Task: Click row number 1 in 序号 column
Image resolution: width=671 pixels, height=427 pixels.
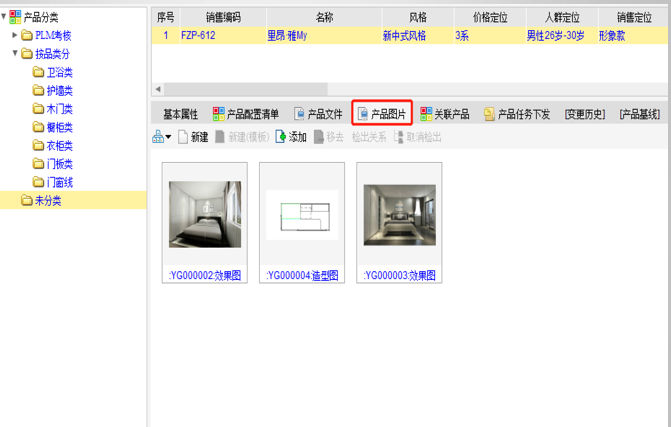Action: (x=166, y=36)
